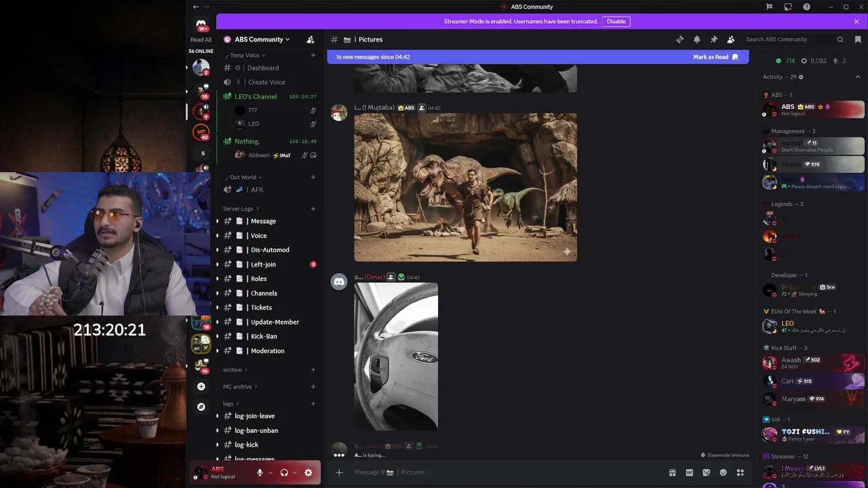Join the Create Voice channel
Screen dimensions: 868x488
[x=269, y=82]
